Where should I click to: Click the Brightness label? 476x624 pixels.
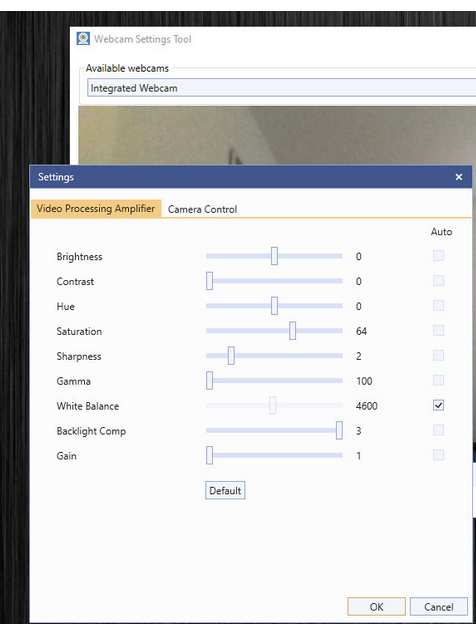click(79, 257)
